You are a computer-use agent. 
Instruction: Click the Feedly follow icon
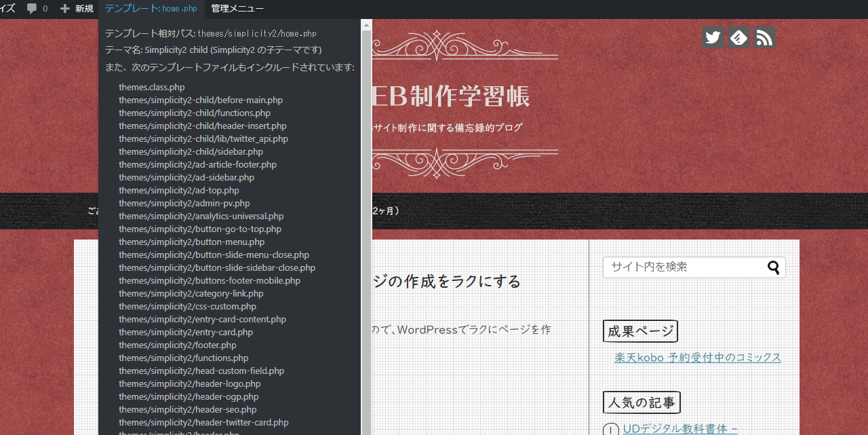coord(738,37)
